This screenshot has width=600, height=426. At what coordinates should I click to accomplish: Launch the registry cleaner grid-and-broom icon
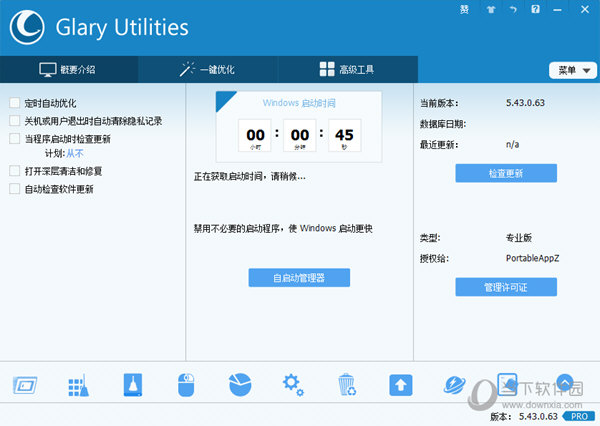point(78,385)
